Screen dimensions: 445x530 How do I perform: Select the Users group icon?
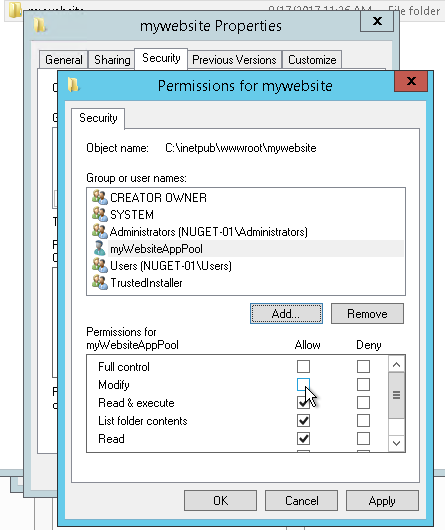pos(100,265)
